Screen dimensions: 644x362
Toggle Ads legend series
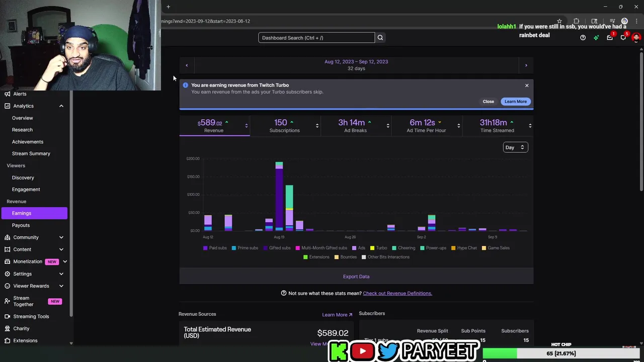(x=359, y=248)
